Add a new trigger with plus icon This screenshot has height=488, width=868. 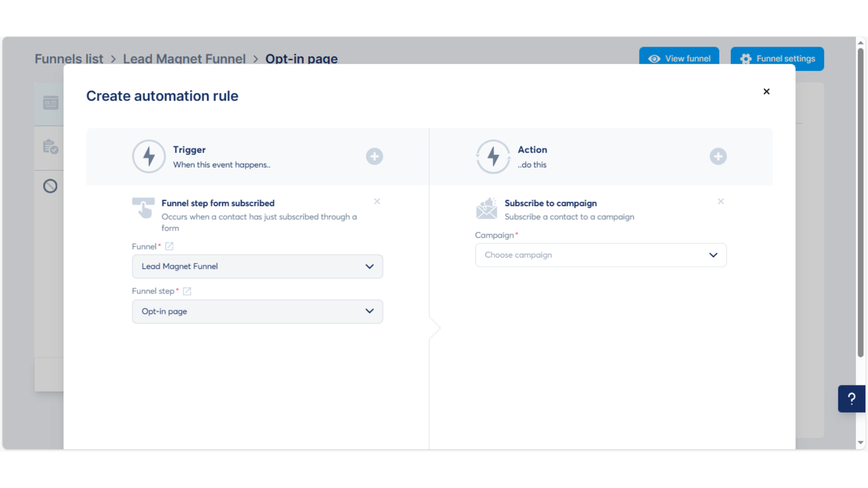[374, 156]
